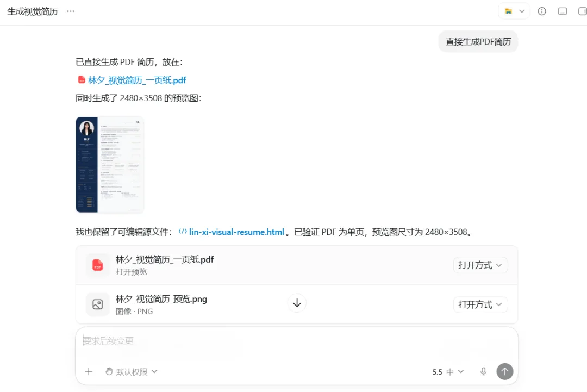The width and height of the screenshot is (587, 392).
Task: Click the 生成视觉简历 conversation title
Action: tap(33, 11)
